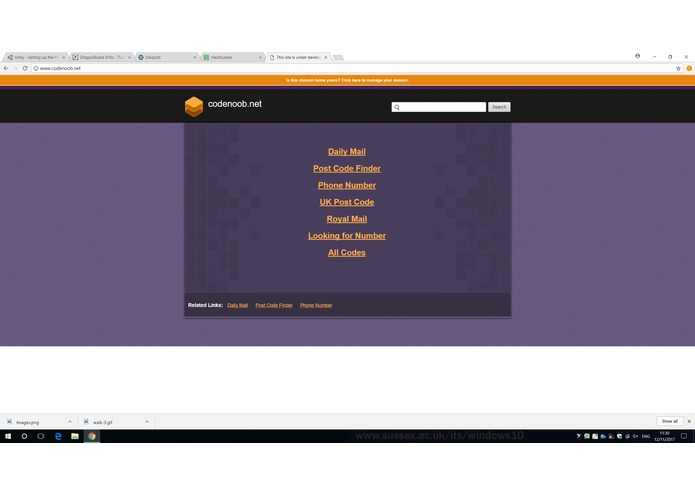Screen dimensions: 695x494
Task: Select the 'This site is under development' tab
Action: (297, 58)
